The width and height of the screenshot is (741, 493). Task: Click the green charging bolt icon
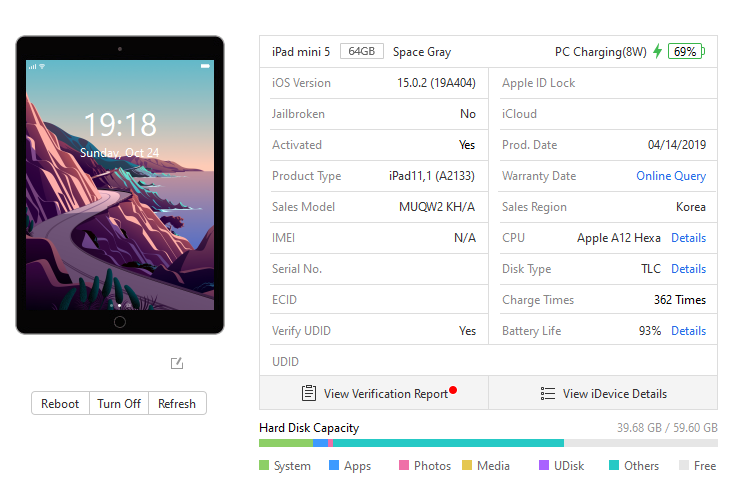click(657, 51)
